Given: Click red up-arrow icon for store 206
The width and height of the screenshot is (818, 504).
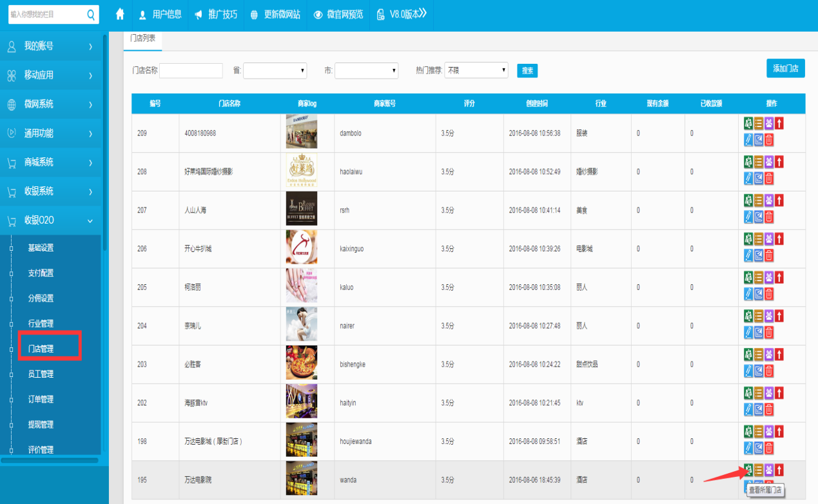Looking at the screenshot, I should click(x=779, y=239).
